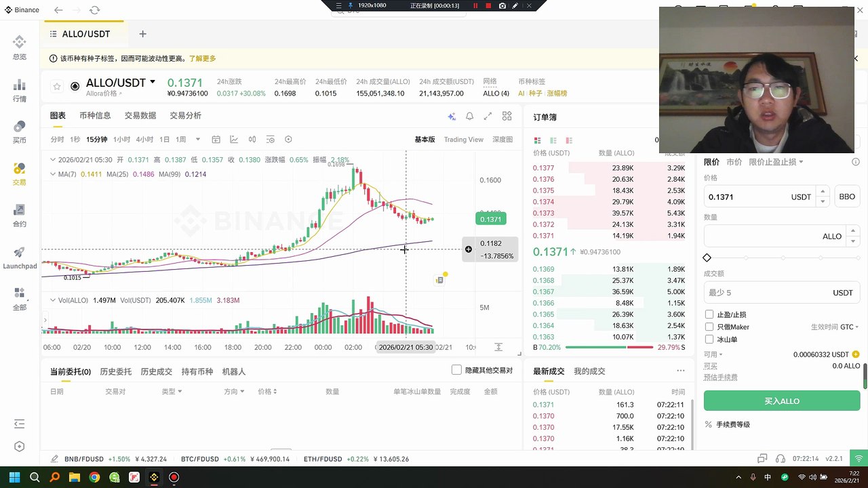Check 隐藏其他交易对 checkbox
The image size is (868, 488).
click(456, 370)
